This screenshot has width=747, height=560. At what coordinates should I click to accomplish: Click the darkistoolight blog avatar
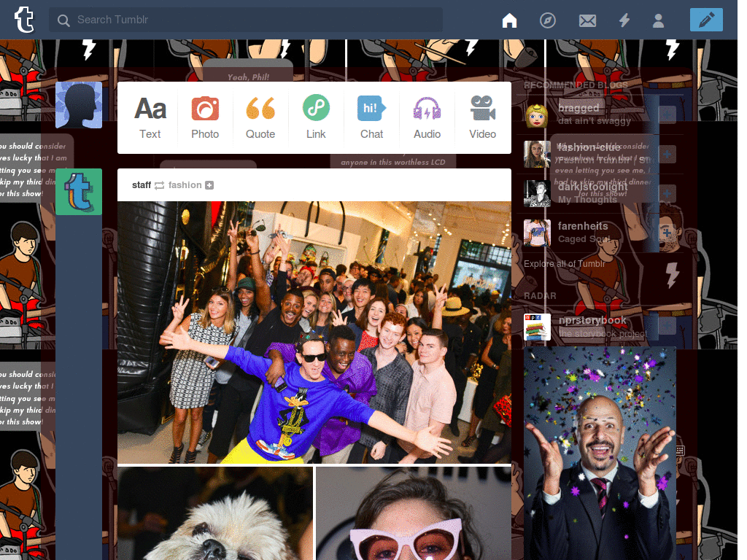click(537, 193)
